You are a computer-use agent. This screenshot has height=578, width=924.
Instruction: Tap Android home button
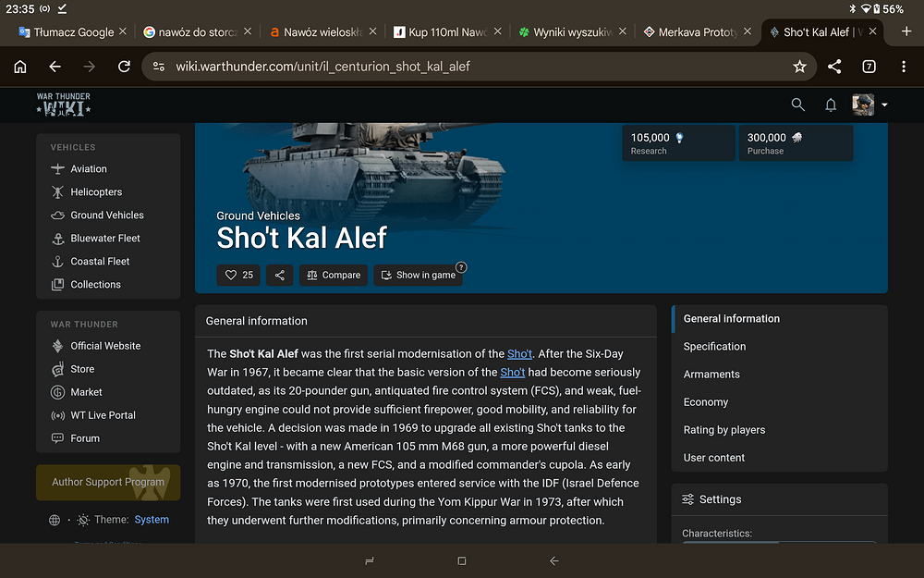click(x=462, y=561)
